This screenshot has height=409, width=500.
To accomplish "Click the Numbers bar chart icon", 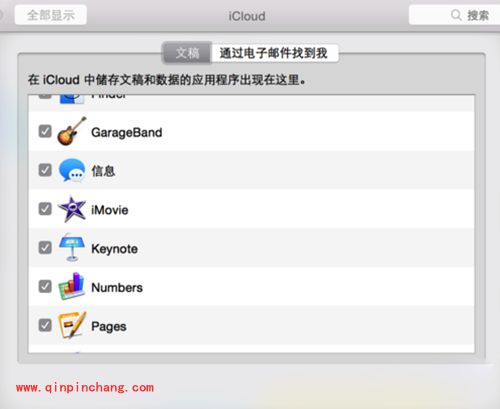I will tap(71, 286).
